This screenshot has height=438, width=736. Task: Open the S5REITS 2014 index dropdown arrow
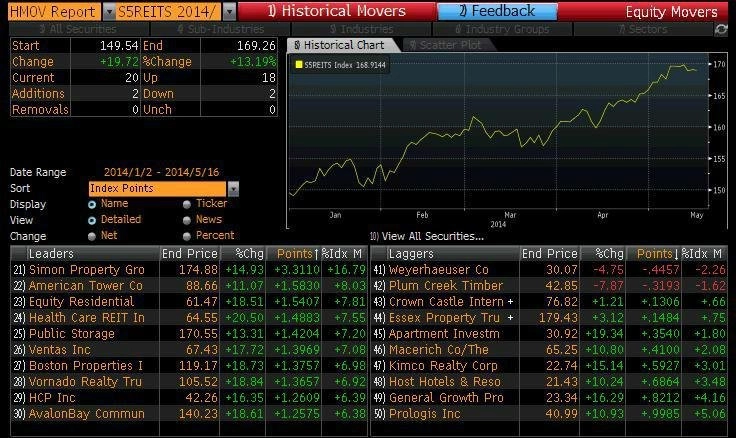pyautogui.click(x=229, y=11)
